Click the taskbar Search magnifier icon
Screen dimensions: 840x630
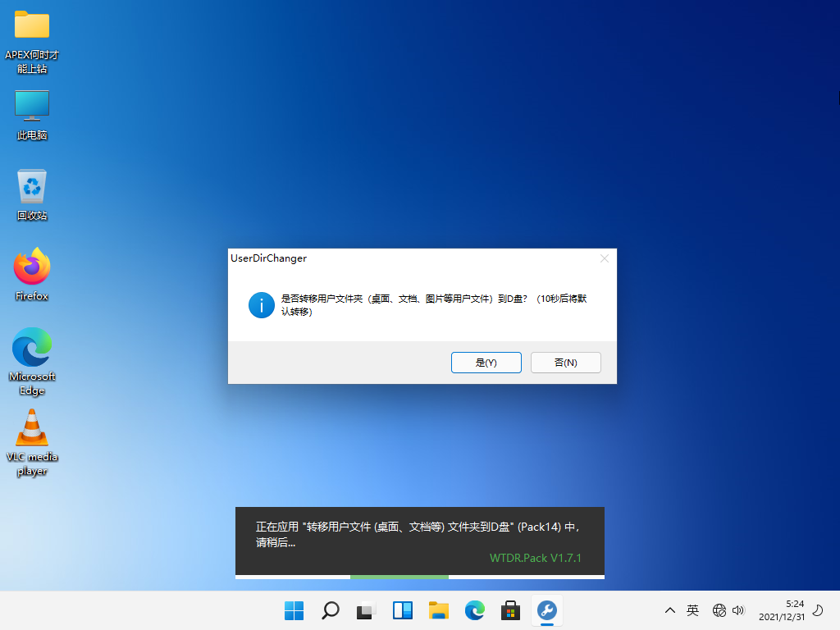[330, 610]
